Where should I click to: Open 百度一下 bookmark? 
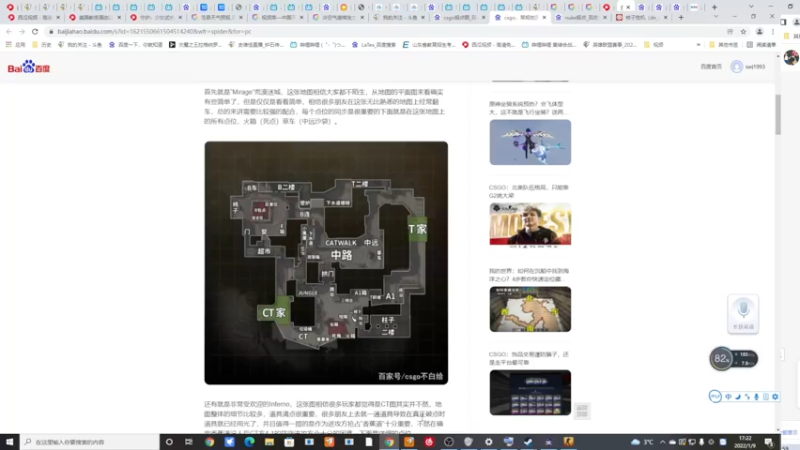135,45
